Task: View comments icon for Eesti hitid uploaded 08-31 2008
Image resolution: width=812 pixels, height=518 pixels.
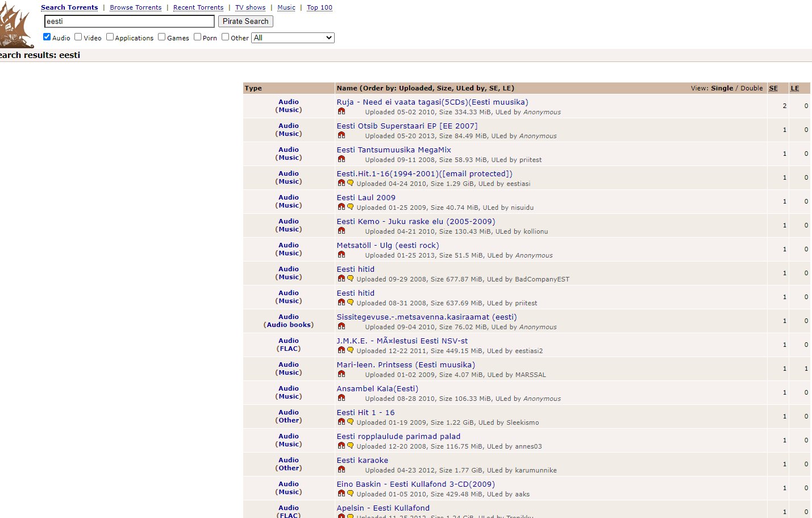Action: [351, 302]
